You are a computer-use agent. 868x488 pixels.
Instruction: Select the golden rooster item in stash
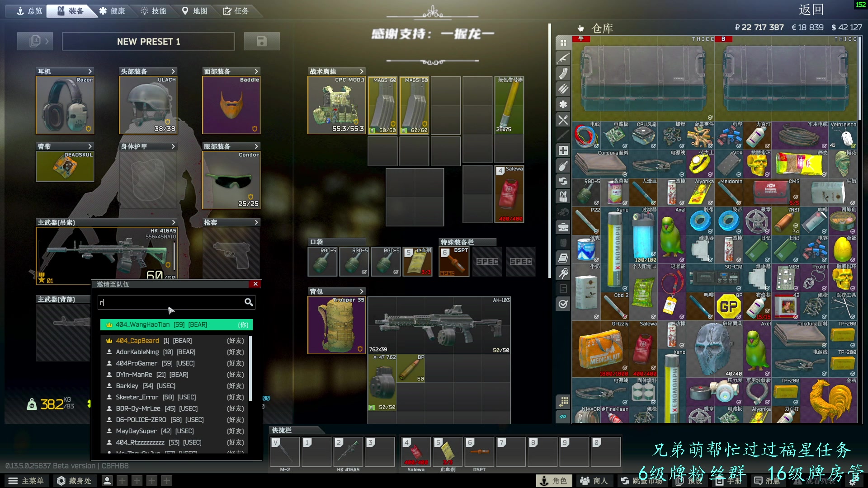[x=828, y=400]
